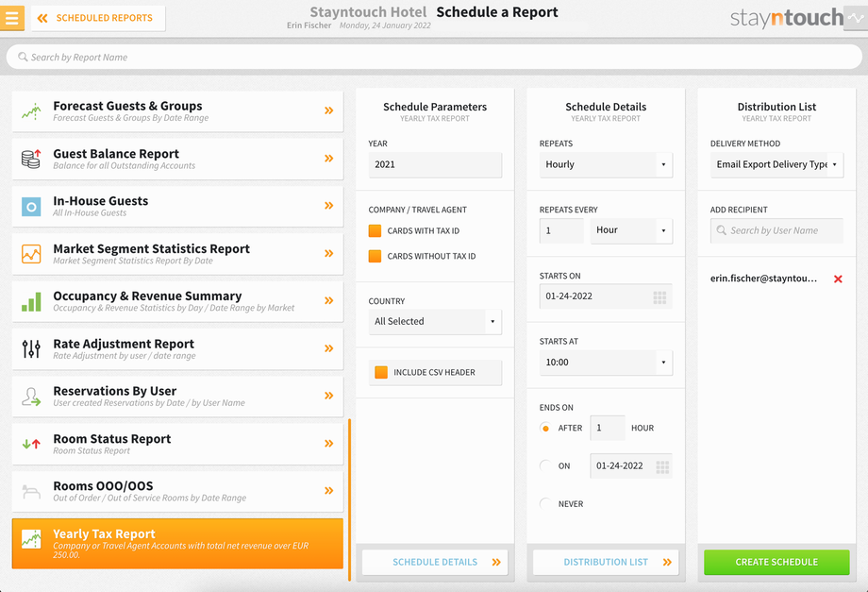The width and height of the screenshot is (868, 592).
Task: Open the Delivery Method dropdown
Action: 776,165
